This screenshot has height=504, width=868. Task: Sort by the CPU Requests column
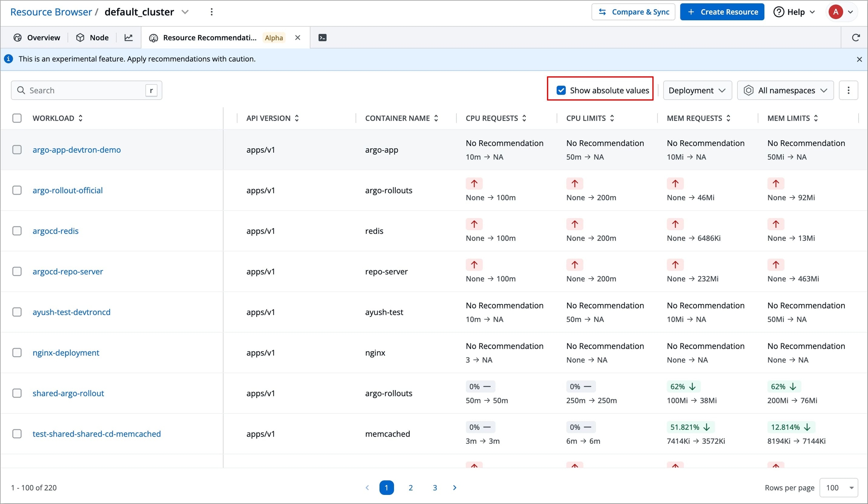tap(524, 118)
